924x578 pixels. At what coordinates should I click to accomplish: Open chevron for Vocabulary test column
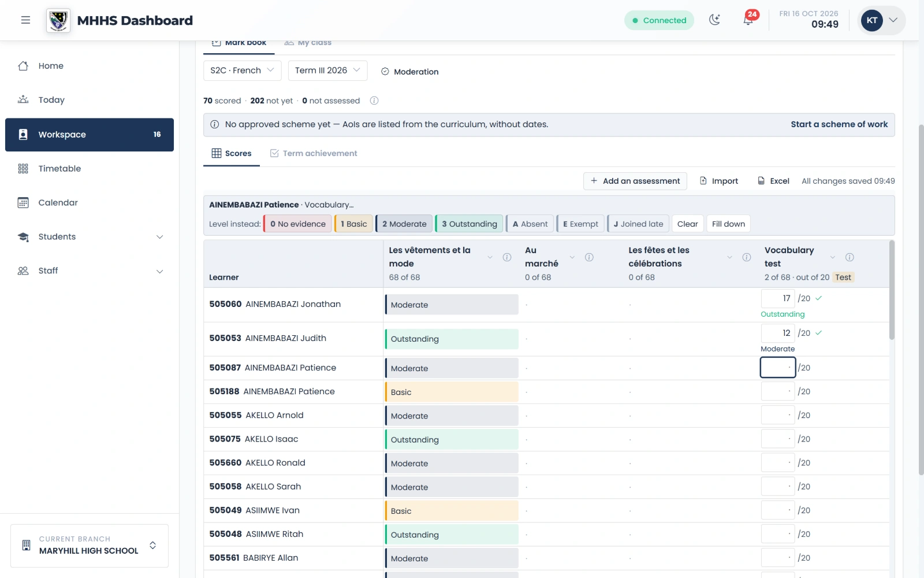tap(833, 257)
